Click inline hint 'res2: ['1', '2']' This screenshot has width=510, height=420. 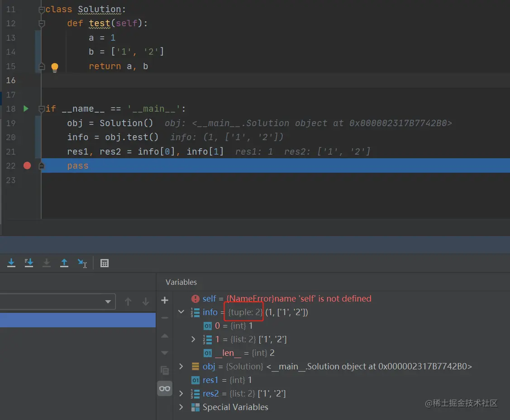point(327,151)
